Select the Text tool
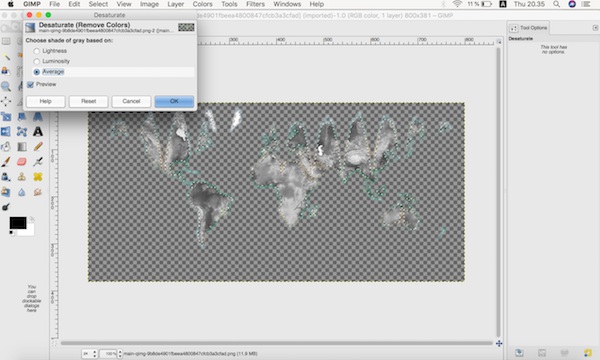The image size is (600, 360). (x=38, y=132)
